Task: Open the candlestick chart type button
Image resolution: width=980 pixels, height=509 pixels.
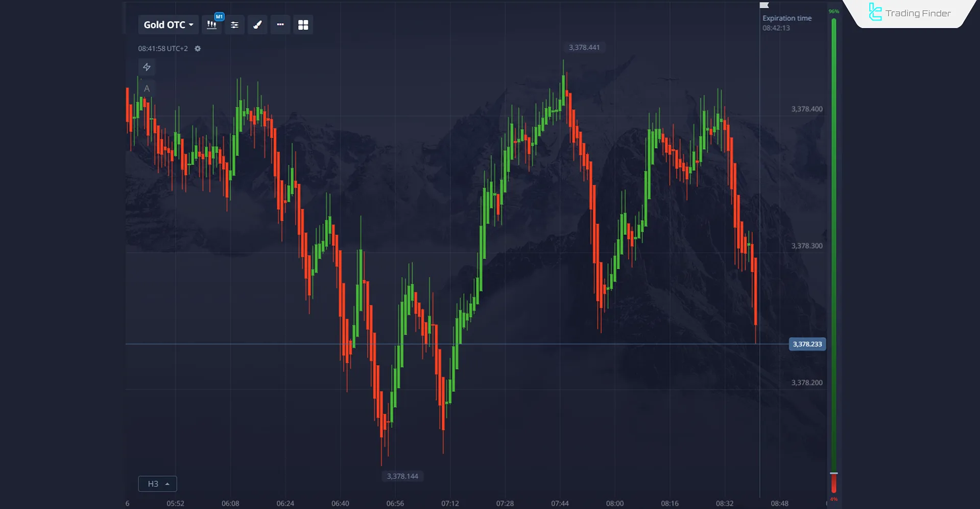Action: pos(211,25)
